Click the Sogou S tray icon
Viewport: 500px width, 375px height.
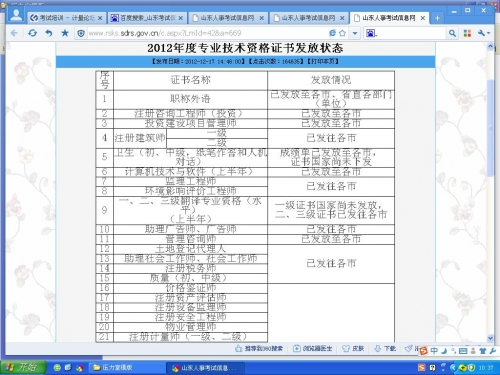pyautogui.click(x=422, y=368)
